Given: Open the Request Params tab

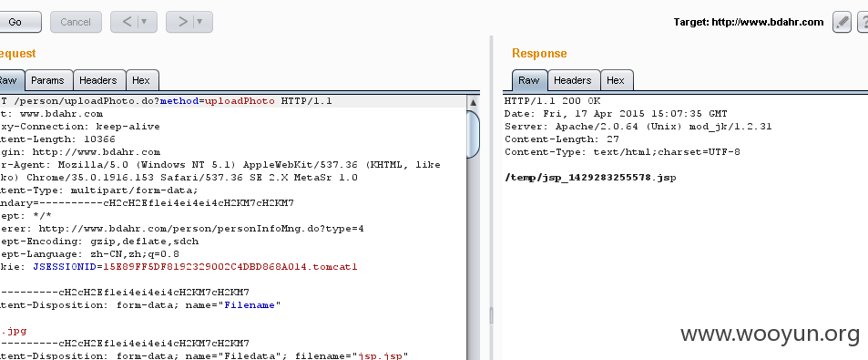Looking at the screenshot, I should coord(47,80).
